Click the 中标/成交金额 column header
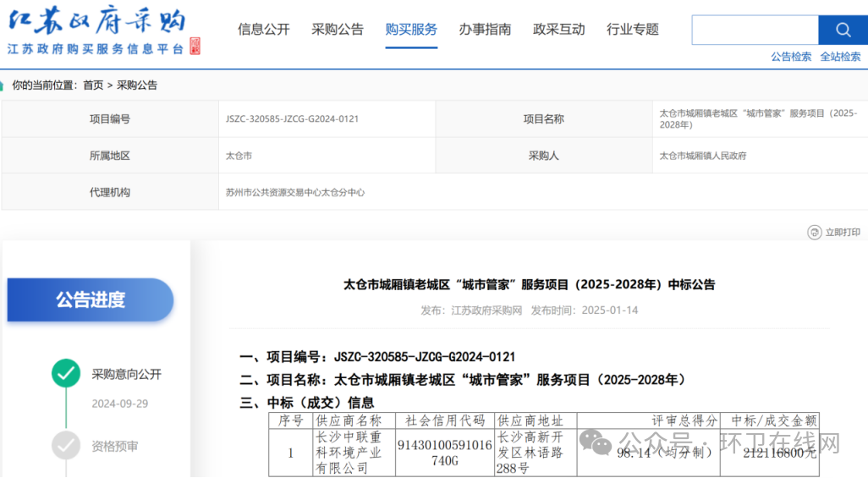This screenshot has height=478, width=868. tap(769, 421)
